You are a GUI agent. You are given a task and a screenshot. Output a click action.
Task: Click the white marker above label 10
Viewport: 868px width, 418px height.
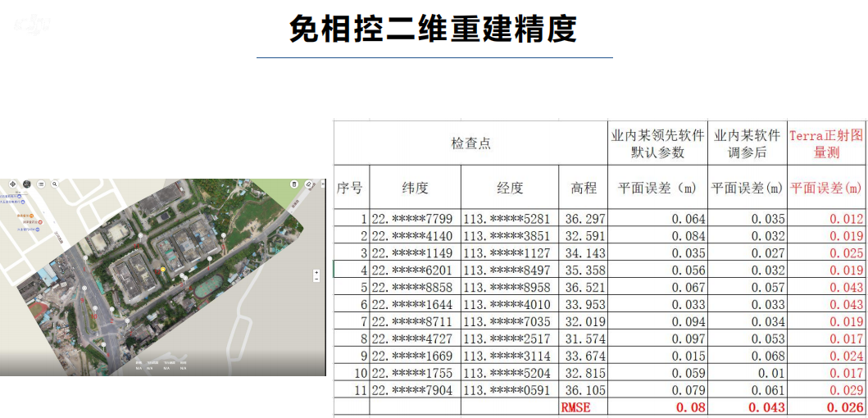click(95, 308)
